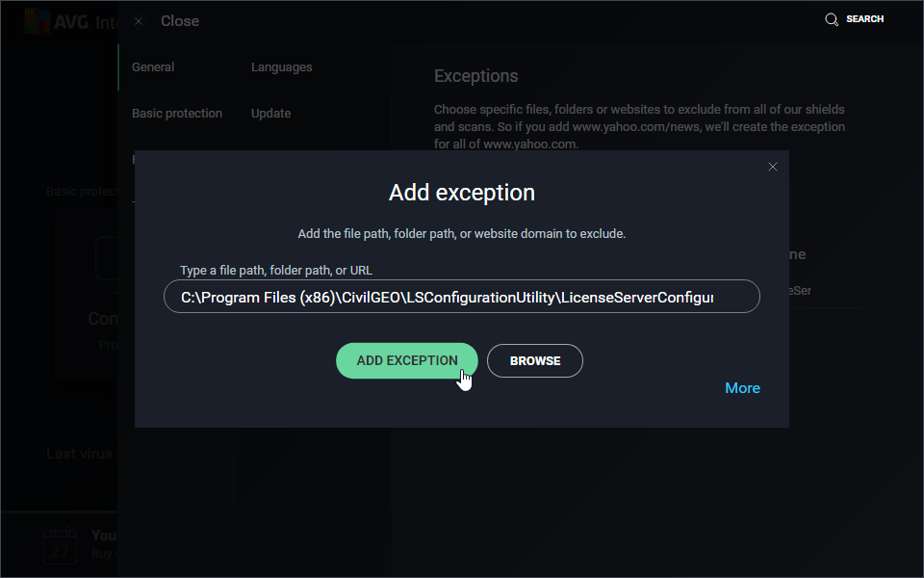Open the More link in the dialog
The image size is (924, 578).
[742, 388]
